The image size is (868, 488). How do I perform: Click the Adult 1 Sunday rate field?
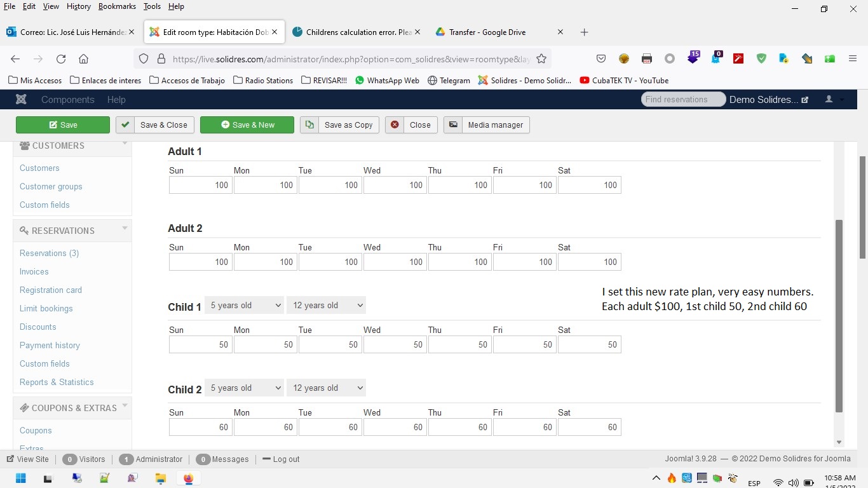pos(201,186)
